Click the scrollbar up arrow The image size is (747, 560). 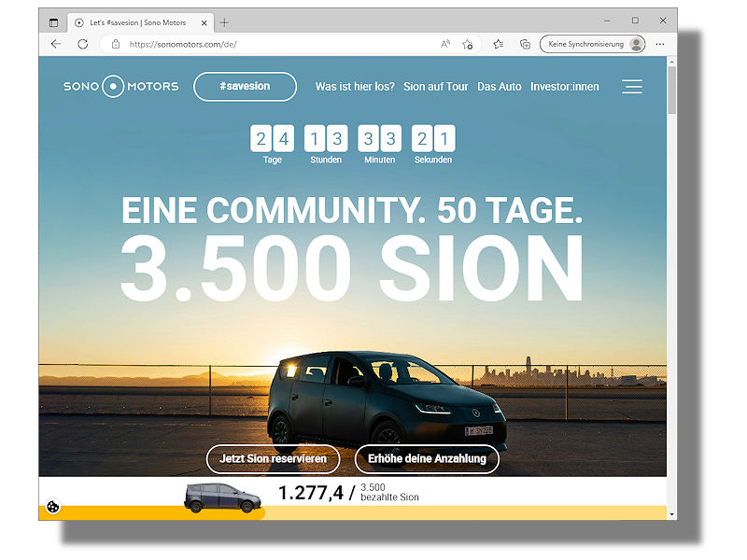tap(671, 62)
